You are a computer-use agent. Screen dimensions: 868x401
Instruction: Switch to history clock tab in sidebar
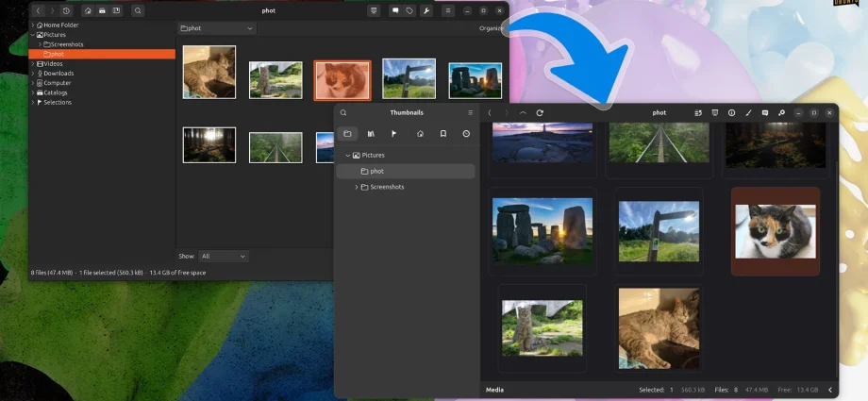(x=466, y=133)
